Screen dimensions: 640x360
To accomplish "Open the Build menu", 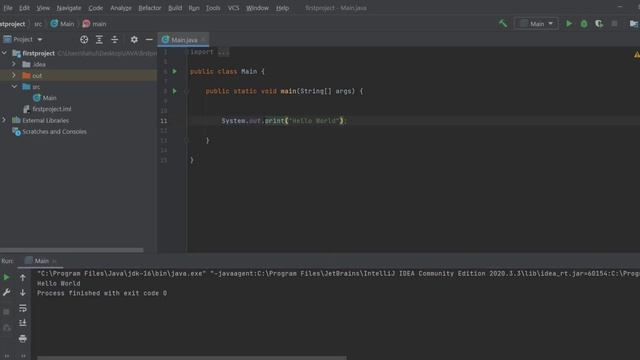I will coord(175,8).
